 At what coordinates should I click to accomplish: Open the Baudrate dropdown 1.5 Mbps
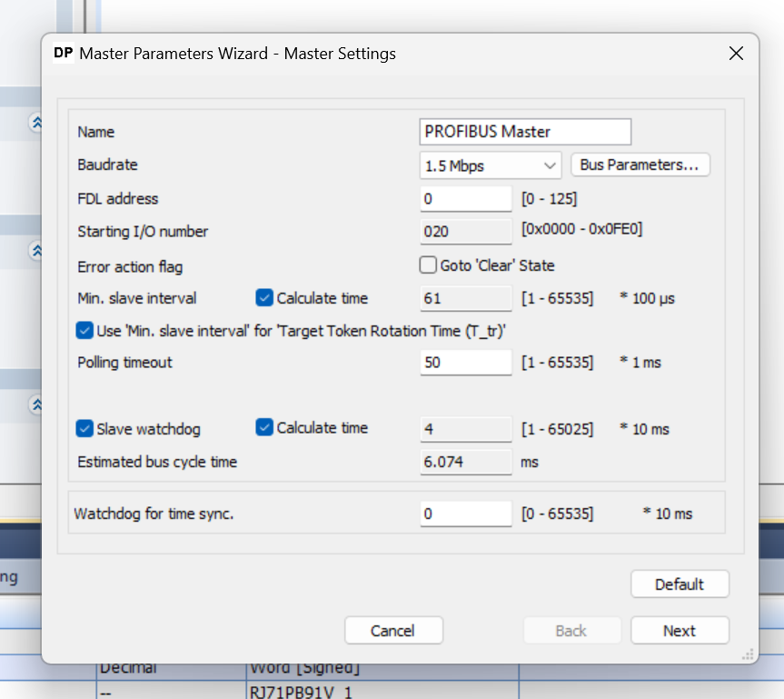(x=490, y=165)
